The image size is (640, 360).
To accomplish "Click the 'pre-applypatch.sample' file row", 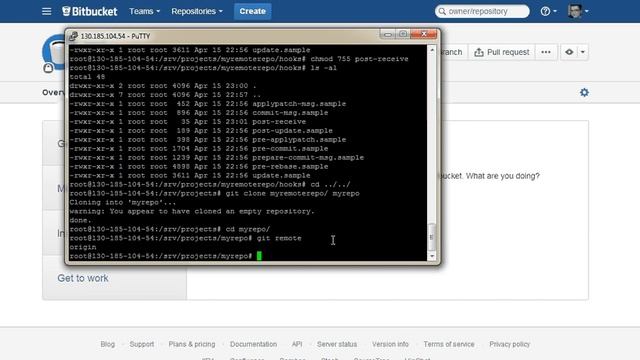I will coord(207,140).
